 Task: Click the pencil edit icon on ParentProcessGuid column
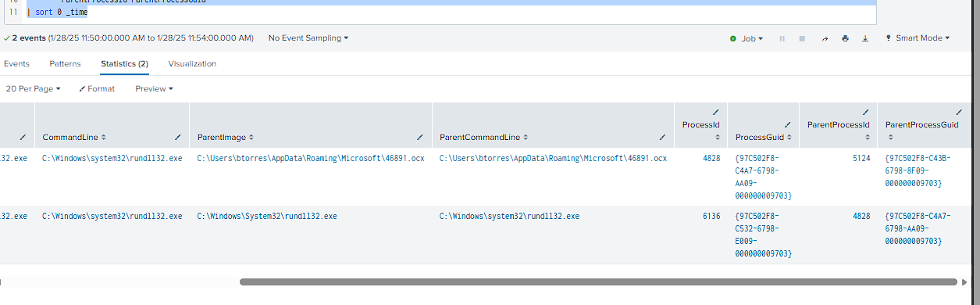(959, 113)
